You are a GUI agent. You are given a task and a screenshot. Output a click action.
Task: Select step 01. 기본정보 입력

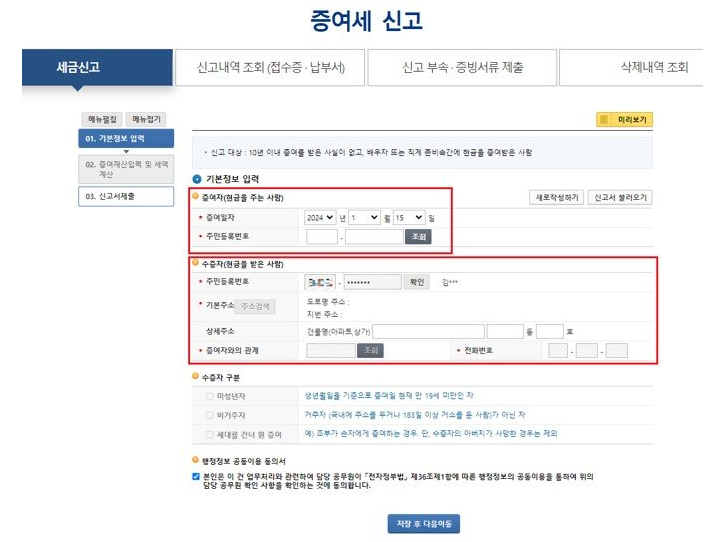coord(126,138)
